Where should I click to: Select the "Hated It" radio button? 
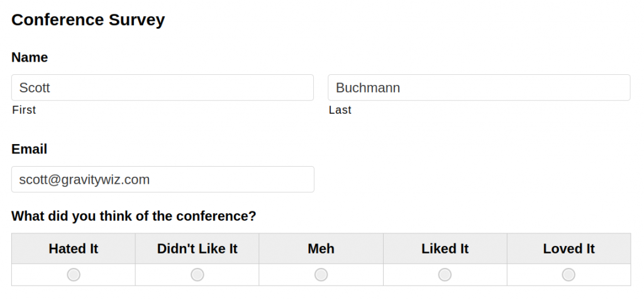(x=74, y=275)
